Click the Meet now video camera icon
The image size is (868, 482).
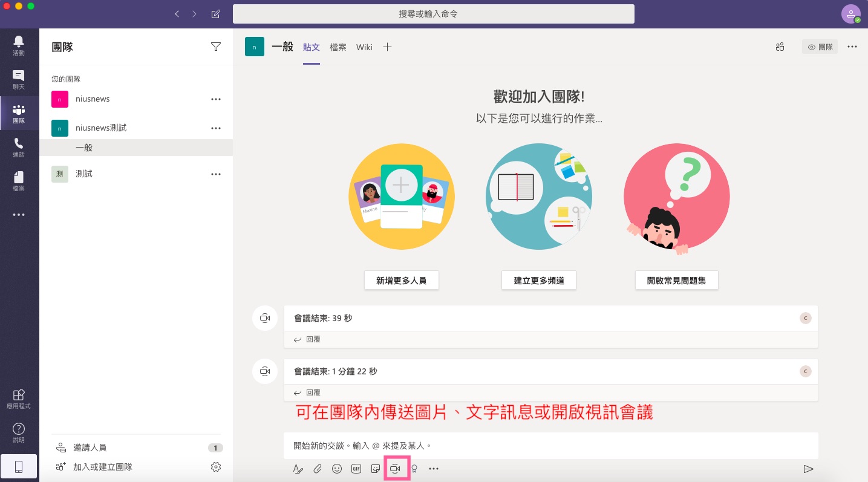click(x=396, y=469)
